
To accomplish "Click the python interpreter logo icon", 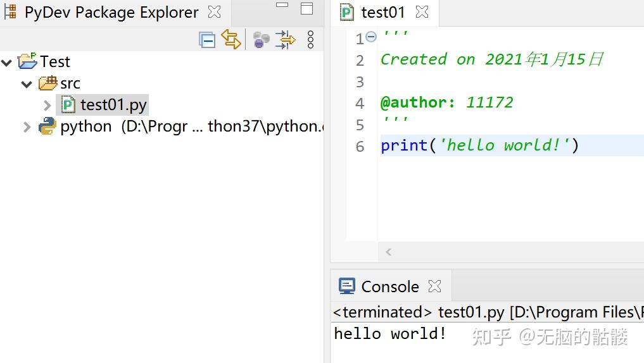I will pyautogui.click(x=47, y=126).
